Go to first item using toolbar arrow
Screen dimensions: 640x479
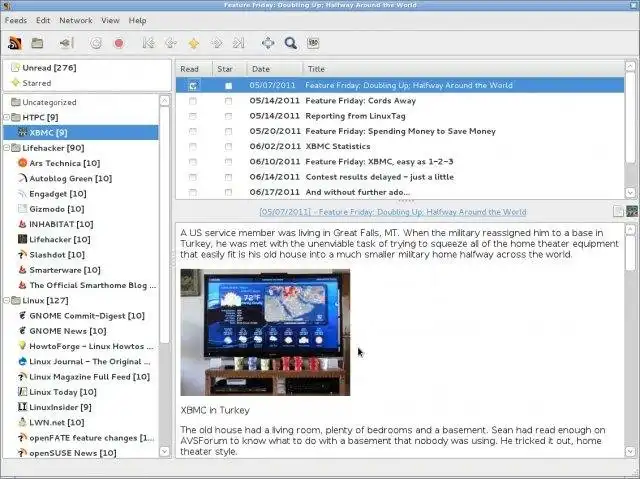(x=149, y=43)
